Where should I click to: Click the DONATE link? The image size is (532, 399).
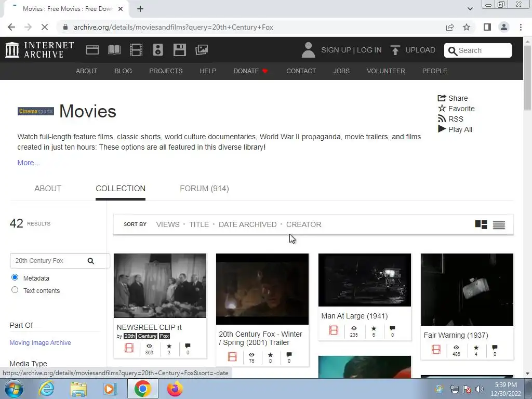(x=250, y=71)
